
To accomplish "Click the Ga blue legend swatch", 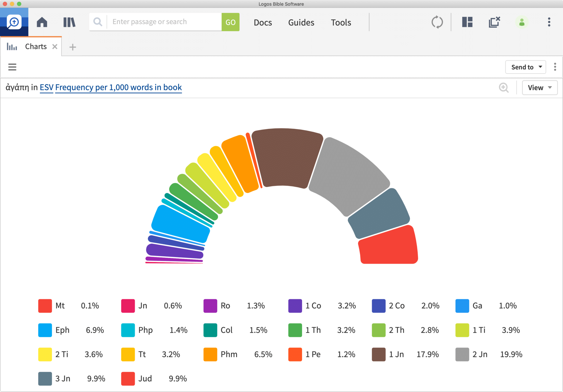I will 462,306.
